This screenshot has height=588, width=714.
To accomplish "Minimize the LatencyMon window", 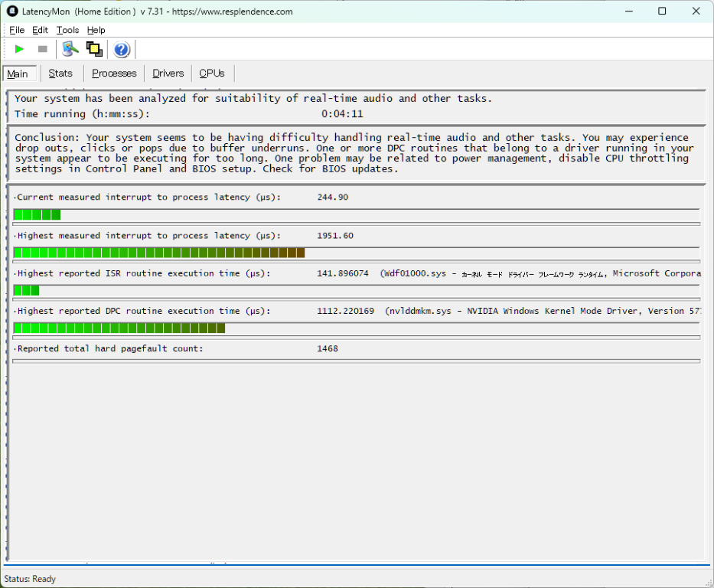I will tap(629, 11).
